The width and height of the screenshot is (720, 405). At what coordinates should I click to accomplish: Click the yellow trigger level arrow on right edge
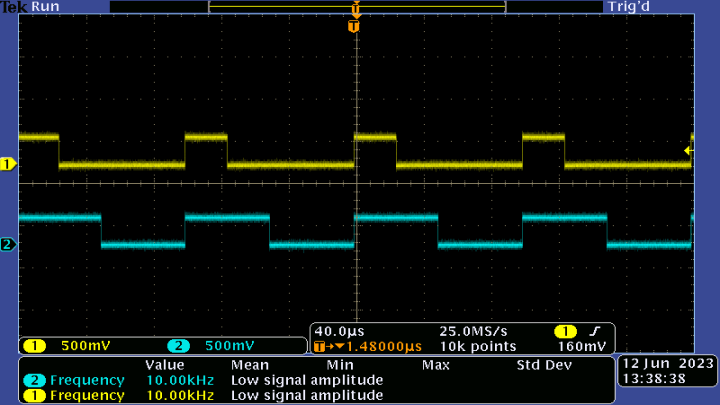[x=688, y=150]
